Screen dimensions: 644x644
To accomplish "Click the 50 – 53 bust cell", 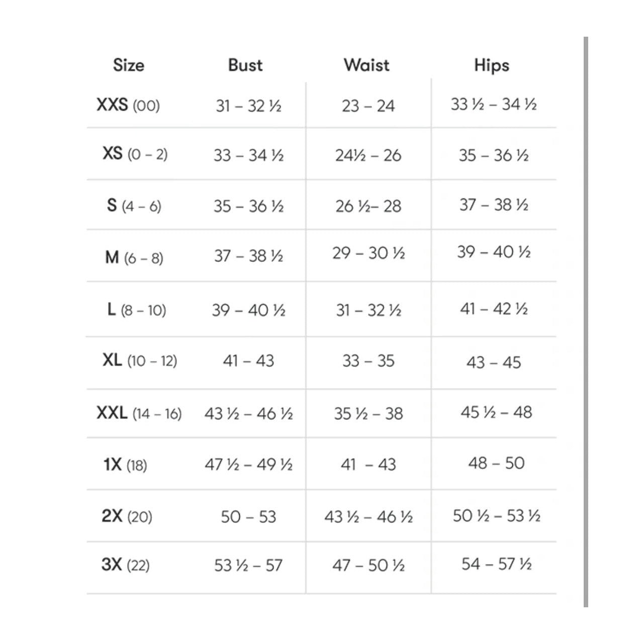I will pyautogui.click(x=248, y=517).
